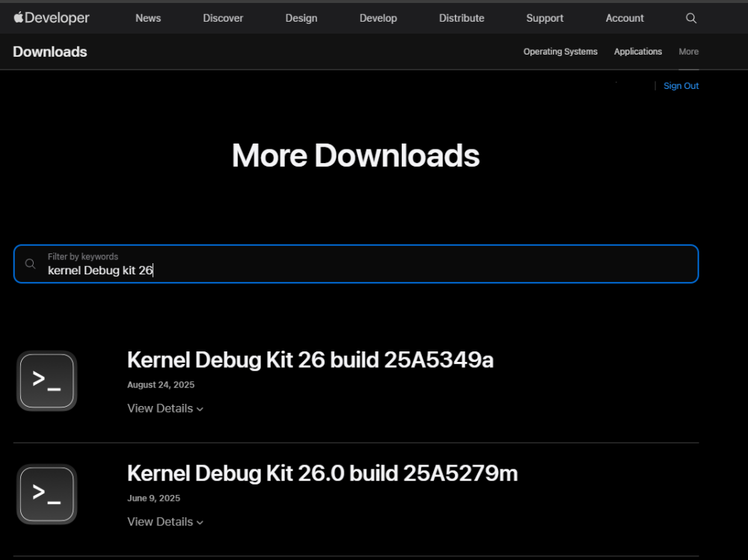The width and height of the screenshot is (748, 560).
Task: Click the Kernel Debug Kit 26 build 25A5349a title
Action: 310,360
